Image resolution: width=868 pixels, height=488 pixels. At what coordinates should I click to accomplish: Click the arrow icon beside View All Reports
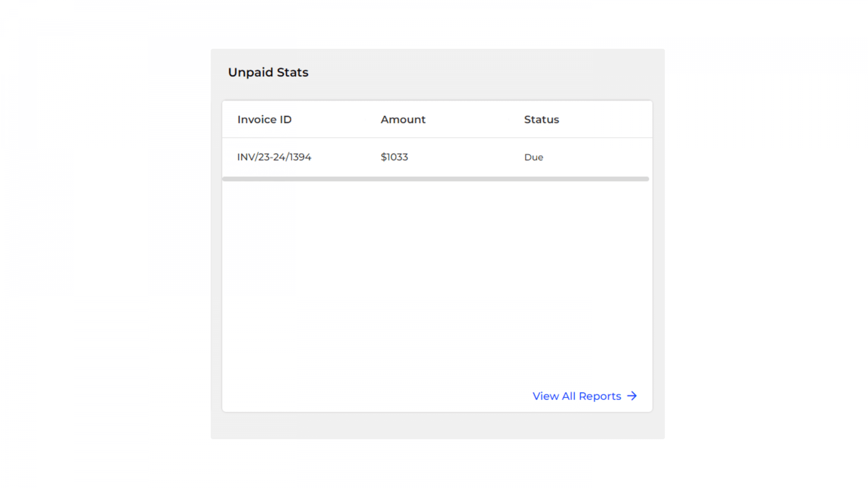632,396
